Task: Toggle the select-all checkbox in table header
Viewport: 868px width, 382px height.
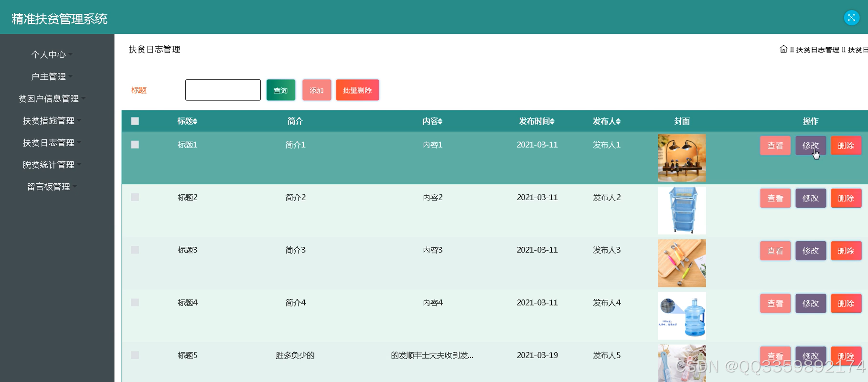Action: [x=135, y=121]
